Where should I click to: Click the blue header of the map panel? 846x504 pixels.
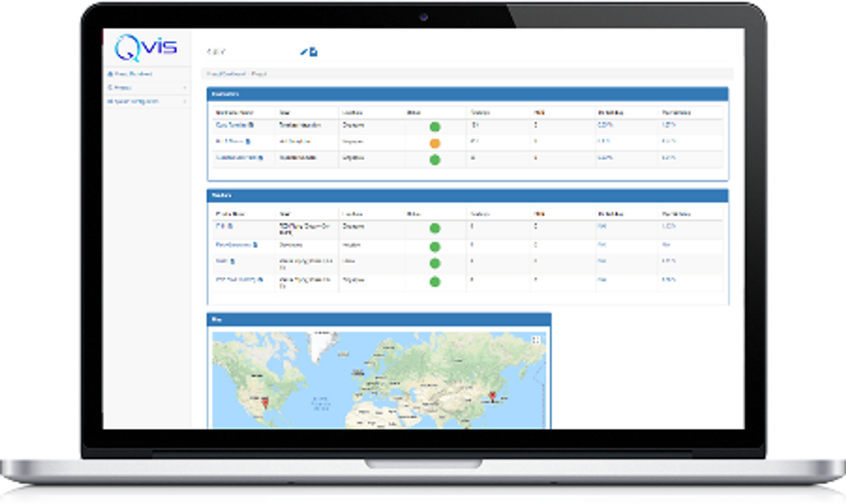[x=378, y=320]
